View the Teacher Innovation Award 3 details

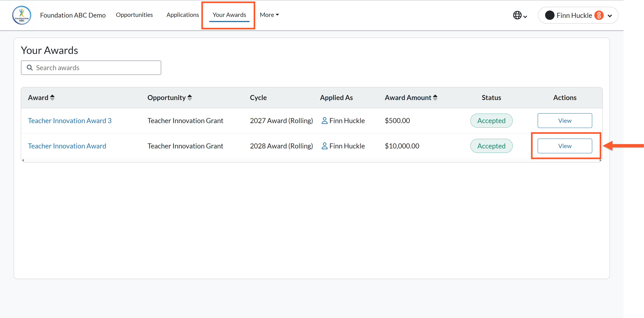(565, 121)
